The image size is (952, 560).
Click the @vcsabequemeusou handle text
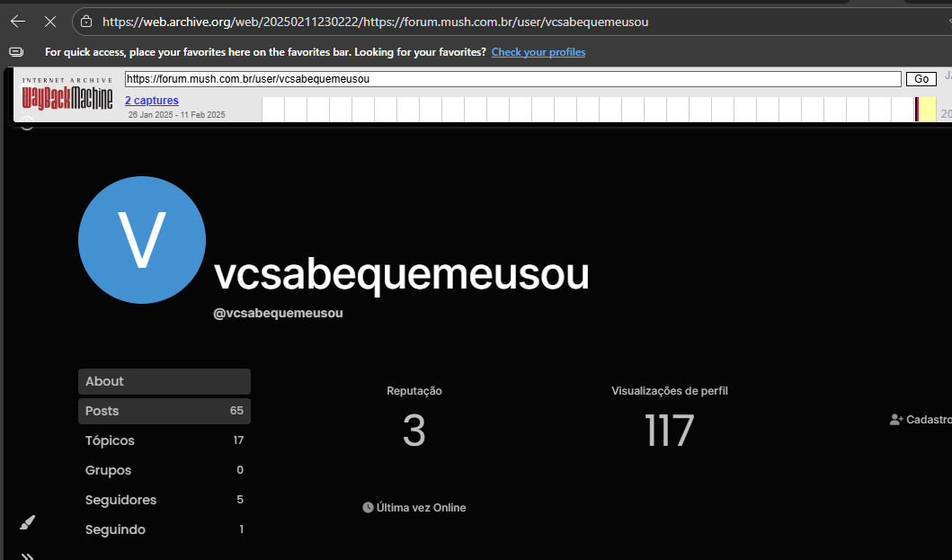click(x=278, y=313)
